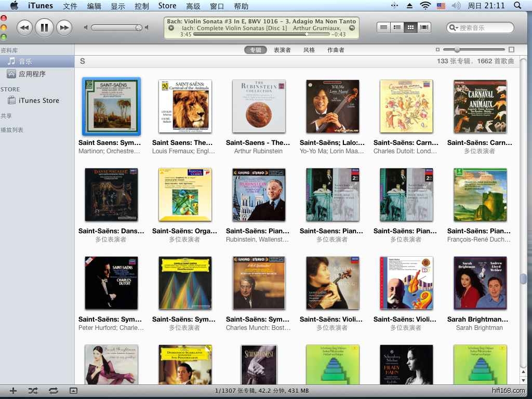532x399 pixels.
Task: Toggle the artwork viewer panel
Action: coord(73,391)
